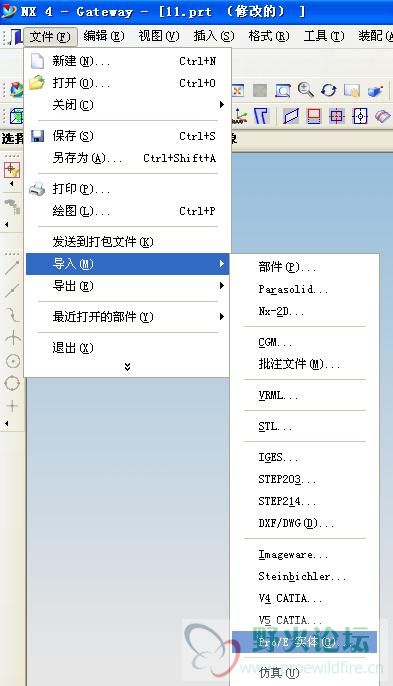Pick the quadrant point snap circle icon

[12, 383]
